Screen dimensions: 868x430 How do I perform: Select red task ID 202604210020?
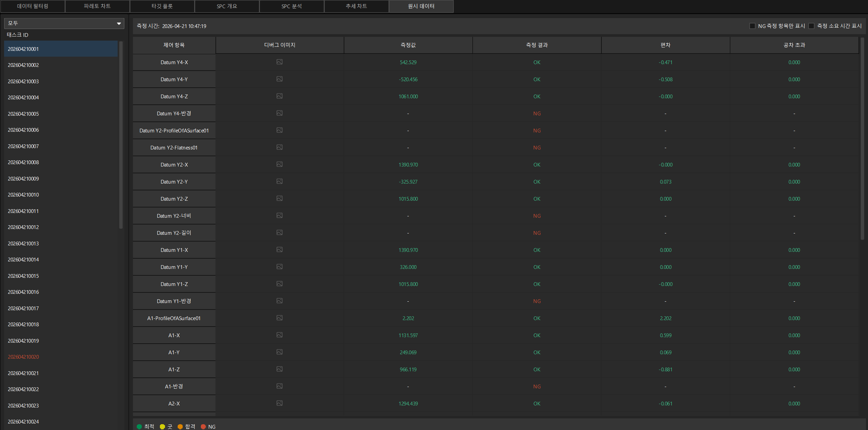[x=61, y=357]
